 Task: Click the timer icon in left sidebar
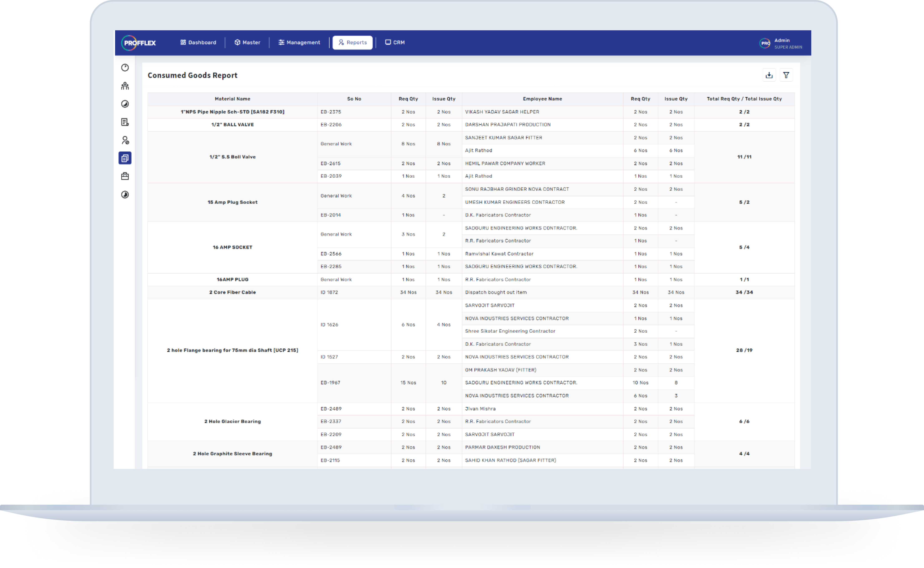[x=125, y=68]
